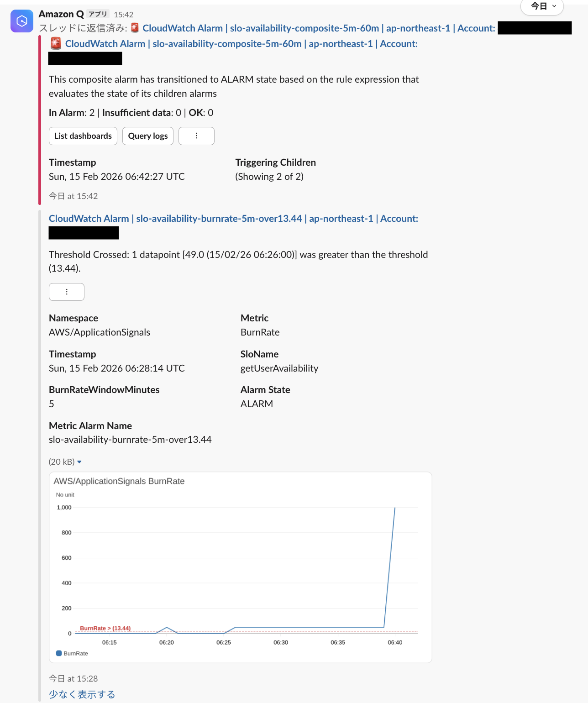Screen dimensions: 588x703
Task: Click the Amazon Q sender name
Action: [60, 14]
